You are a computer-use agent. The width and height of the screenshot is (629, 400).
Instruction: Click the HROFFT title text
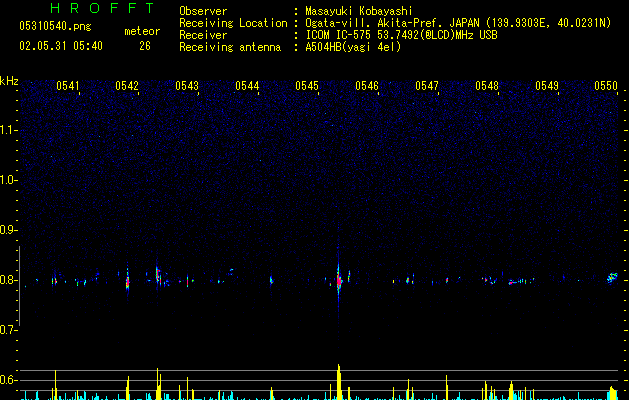[x=102, y=8]
